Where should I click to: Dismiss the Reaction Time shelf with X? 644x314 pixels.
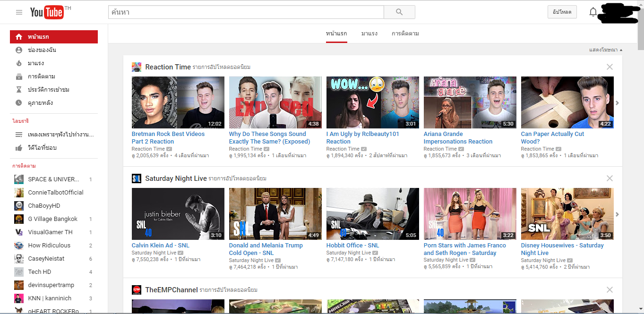tap(610, 67)
